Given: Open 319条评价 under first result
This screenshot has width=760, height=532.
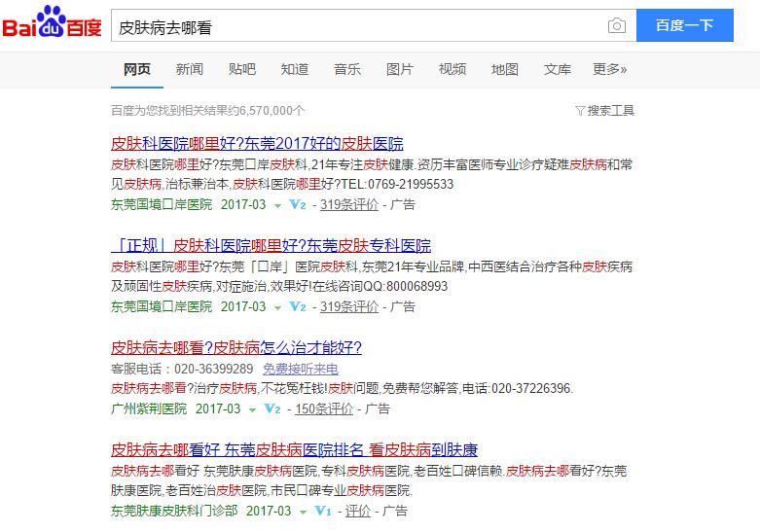Looking at the screenshot, I should 349,204.
